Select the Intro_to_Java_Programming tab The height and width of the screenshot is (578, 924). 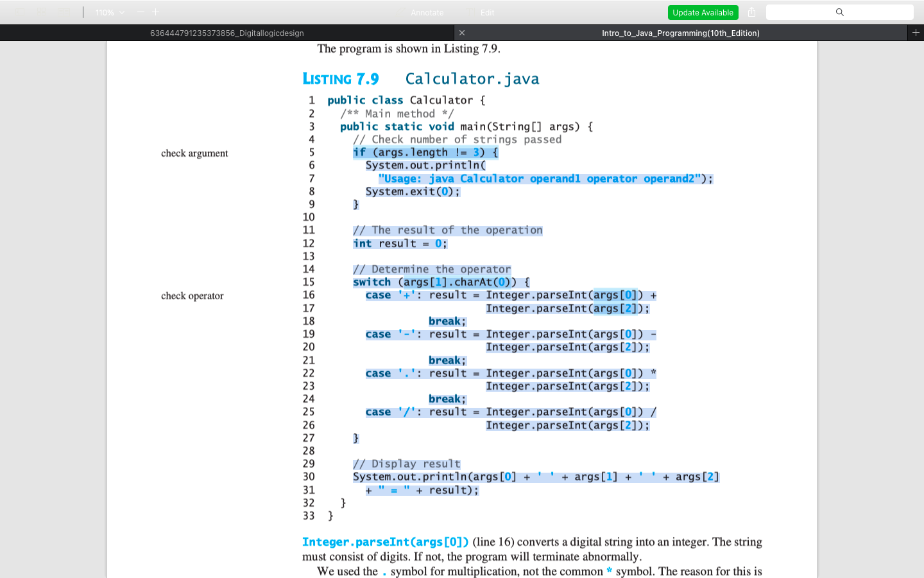(681, 33)
